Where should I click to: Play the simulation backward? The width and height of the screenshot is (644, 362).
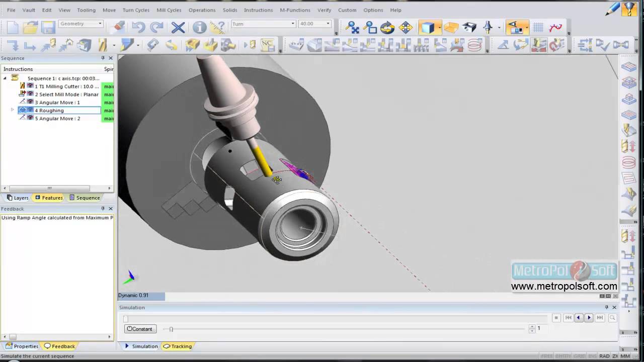(579, 318)
